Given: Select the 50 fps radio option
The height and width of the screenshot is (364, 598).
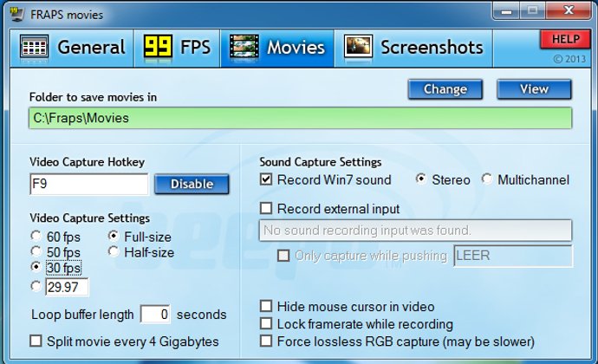Looking at the screenshot, I should click(x=36, y=251).
